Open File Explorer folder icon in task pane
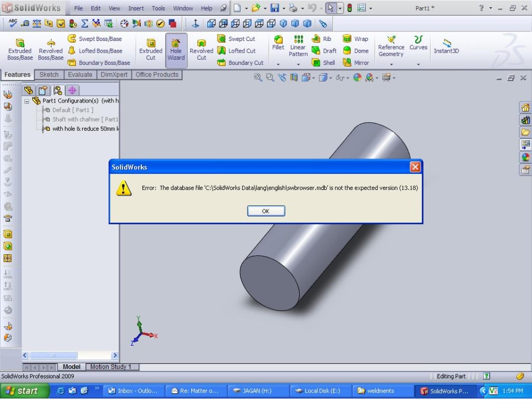 click(525, 132)
